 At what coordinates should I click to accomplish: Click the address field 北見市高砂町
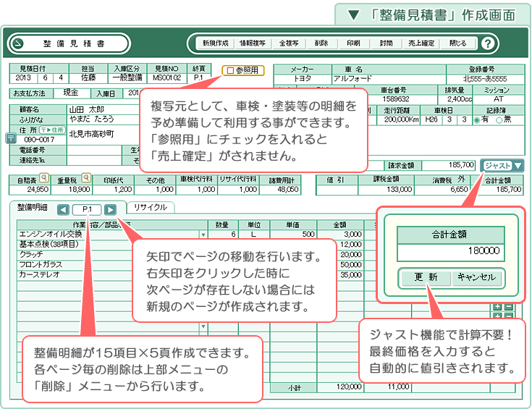(103, 135)
